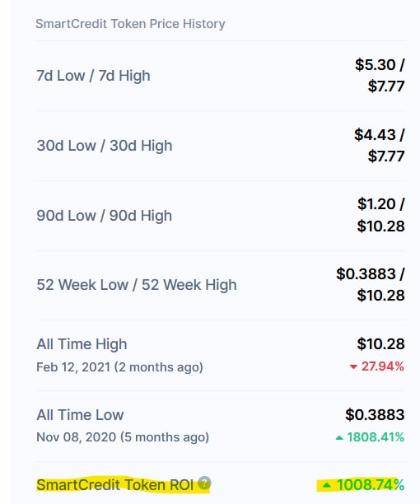This screenshot has height=504, width=420.
Task: Click the $1.20 / $10.28 value
Action: click(x=380, y=215)
